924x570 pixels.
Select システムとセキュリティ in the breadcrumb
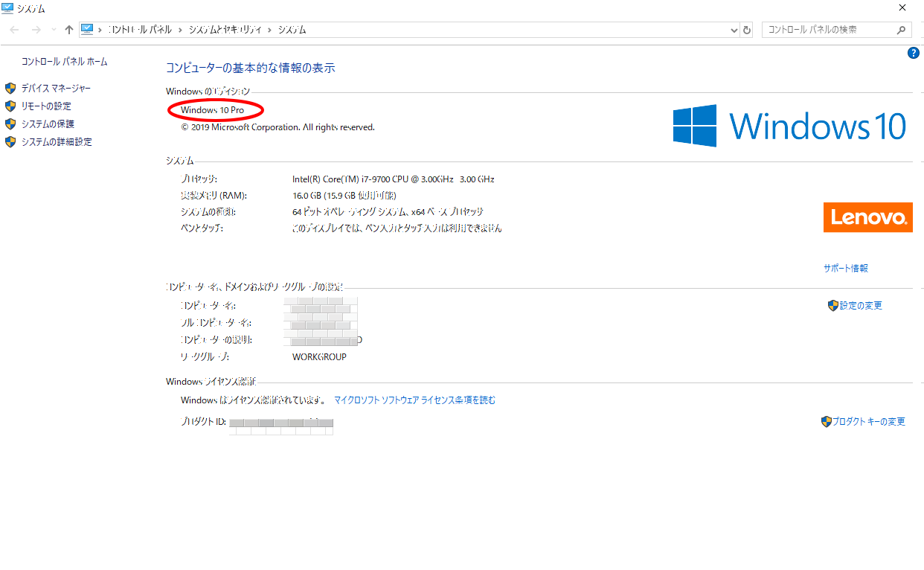point(225,30)
